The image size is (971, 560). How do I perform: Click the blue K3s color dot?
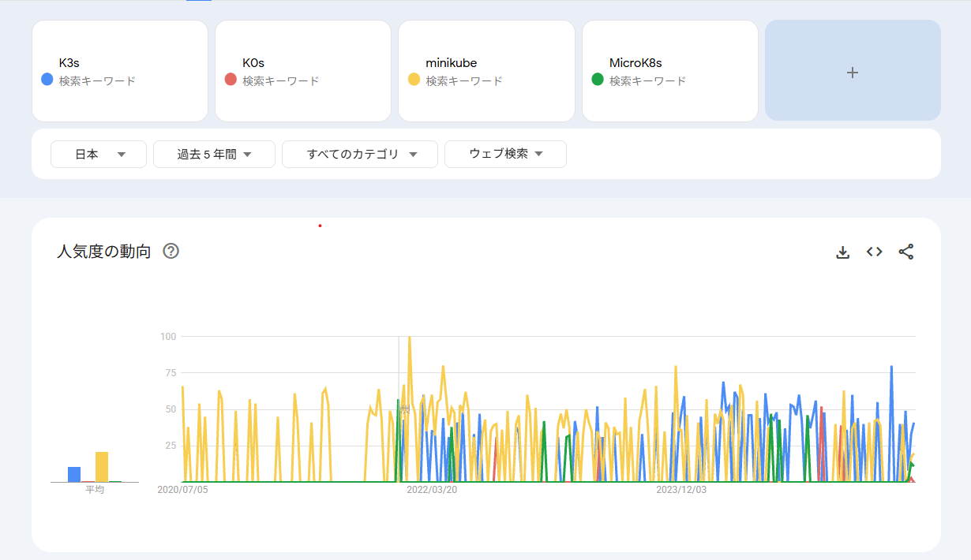click(47, 80)
